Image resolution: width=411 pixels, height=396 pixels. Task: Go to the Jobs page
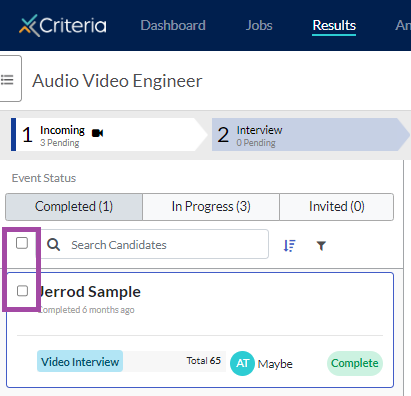tap(259, 25)
